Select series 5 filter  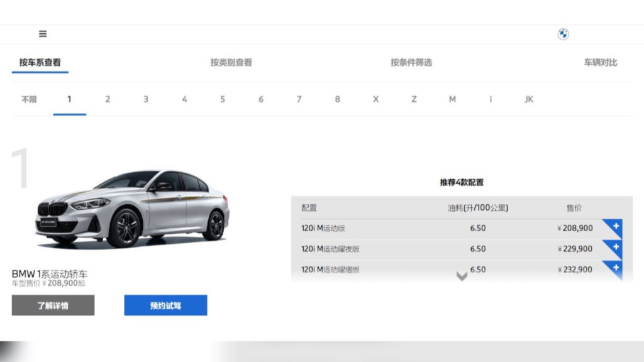(223, 99)
